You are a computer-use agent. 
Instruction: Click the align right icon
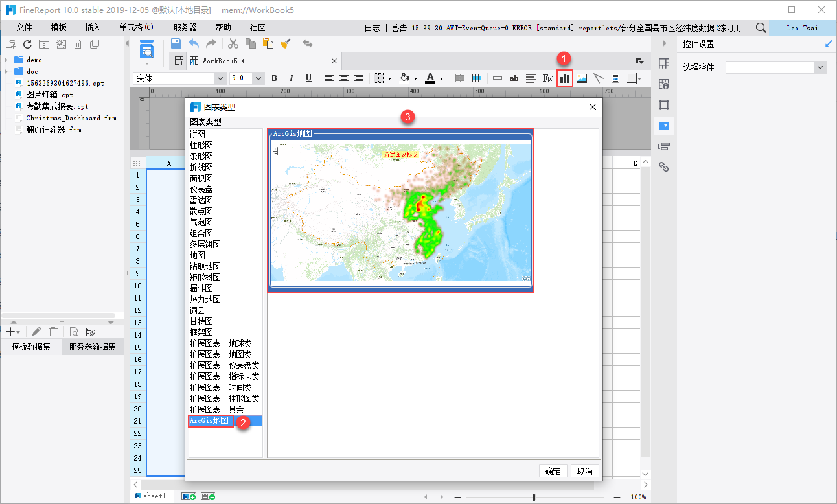pos(358,78)
